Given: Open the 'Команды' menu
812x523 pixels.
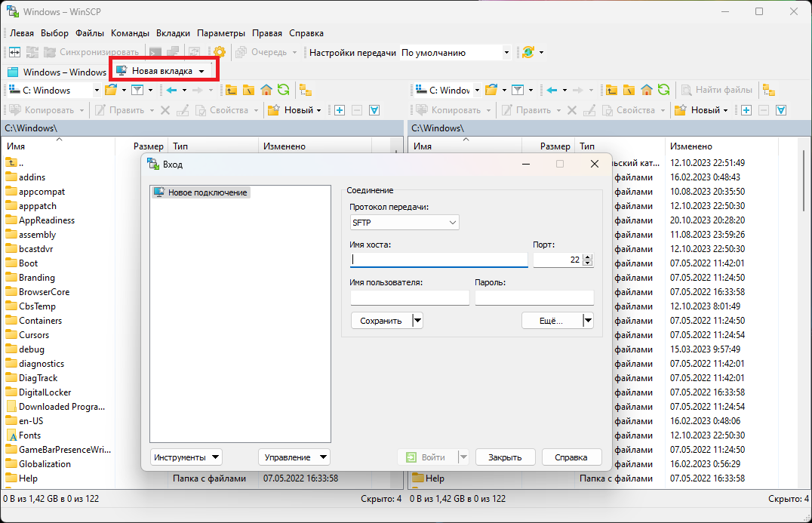Looking at the screenshot, I should [129, 33].
